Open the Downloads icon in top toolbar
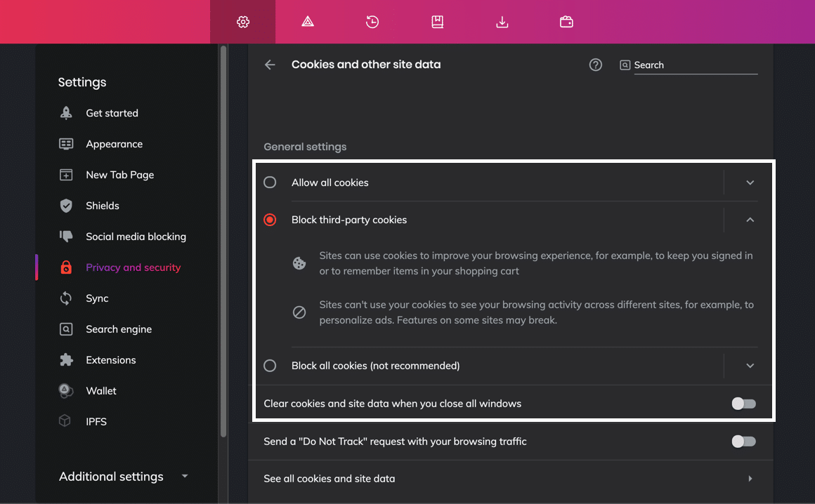 (x=502, y=22)
